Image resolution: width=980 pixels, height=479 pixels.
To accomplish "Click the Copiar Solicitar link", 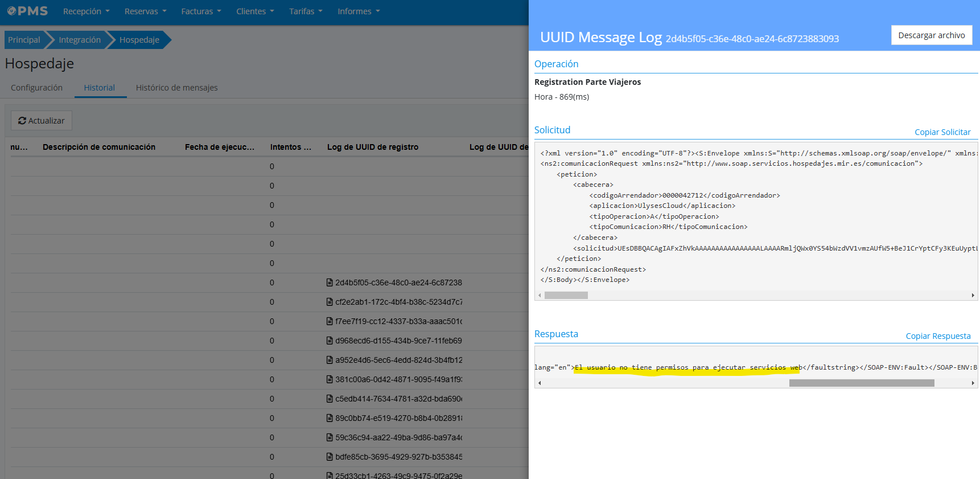I will click(942, 132).
